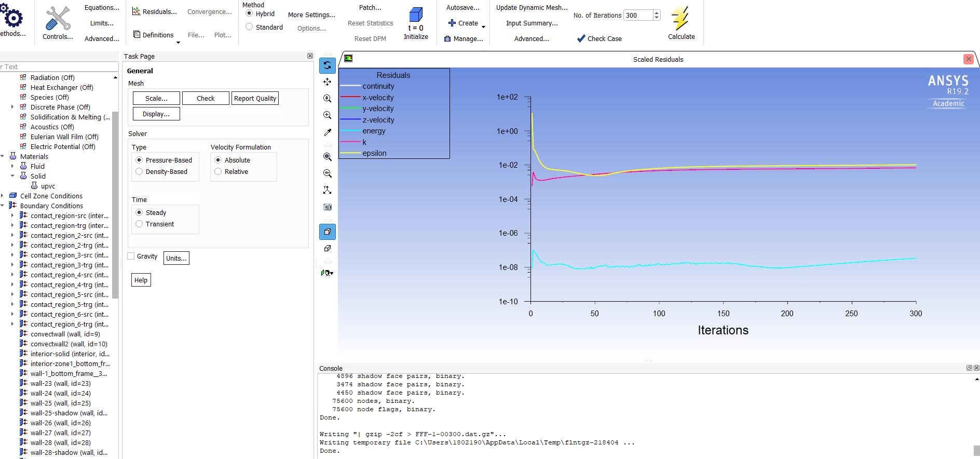The image size is (980, 459).
Task: Click the Units button
Action: pyautogui.click(x=176, y=258)
